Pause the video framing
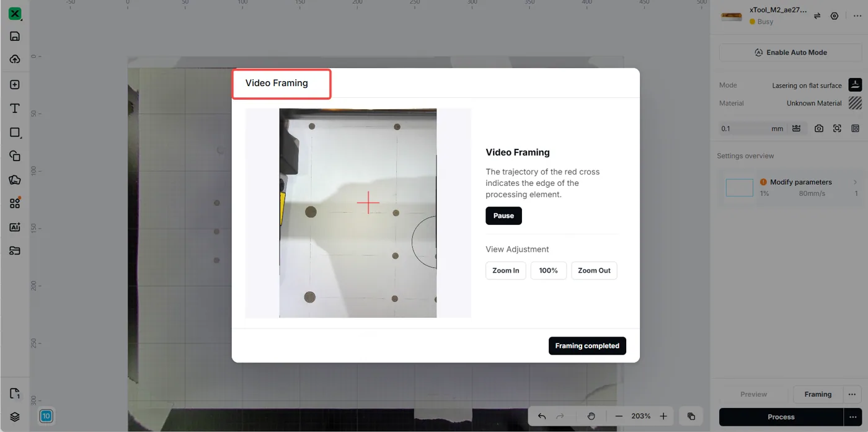Viewport: 868px width, 432px height. click(503, 216)
